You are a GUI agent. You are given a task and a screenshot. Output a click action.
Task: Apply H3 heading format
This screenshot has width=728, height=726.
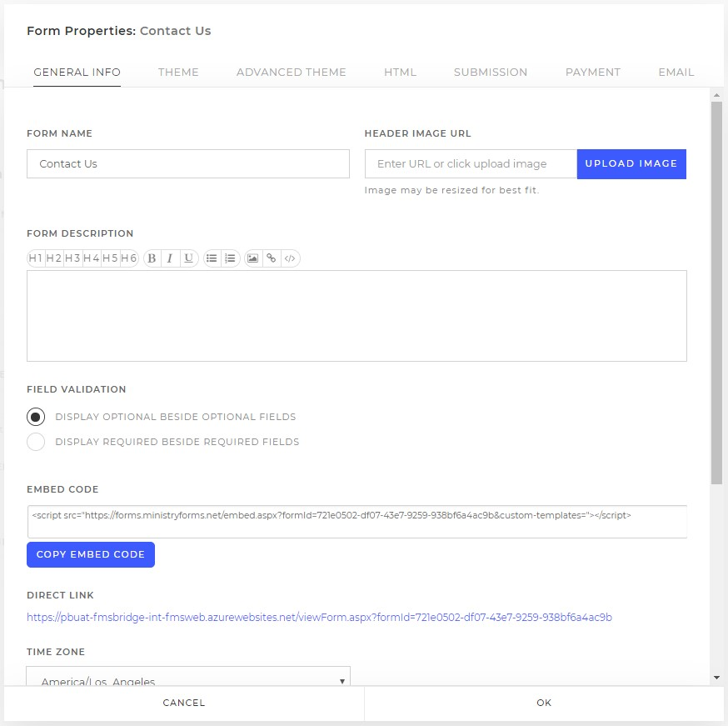pyautogui.click(x=73, y=258)
